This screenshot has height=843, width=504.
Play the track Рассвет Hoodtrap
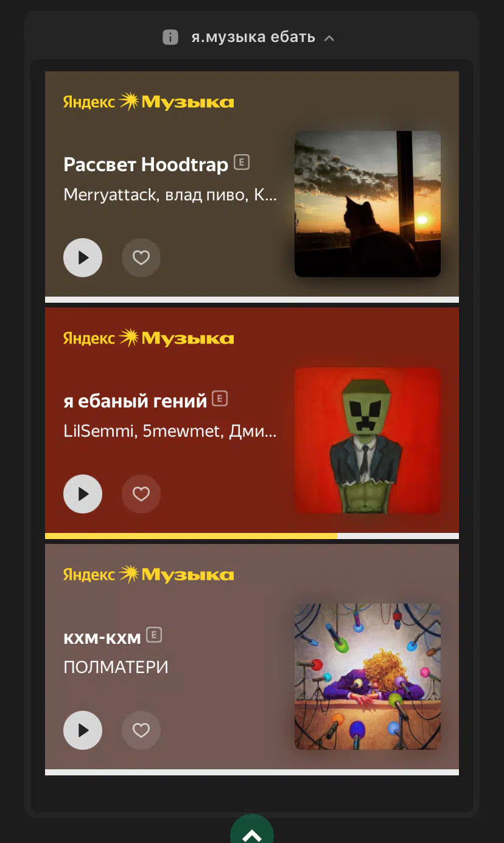tap(83, 258)
